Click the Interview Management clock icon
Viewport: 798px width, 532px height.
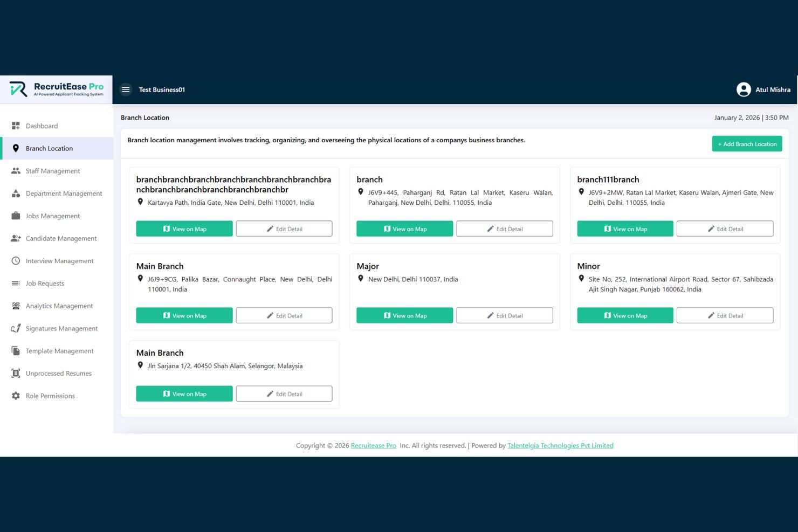(16, 261)
